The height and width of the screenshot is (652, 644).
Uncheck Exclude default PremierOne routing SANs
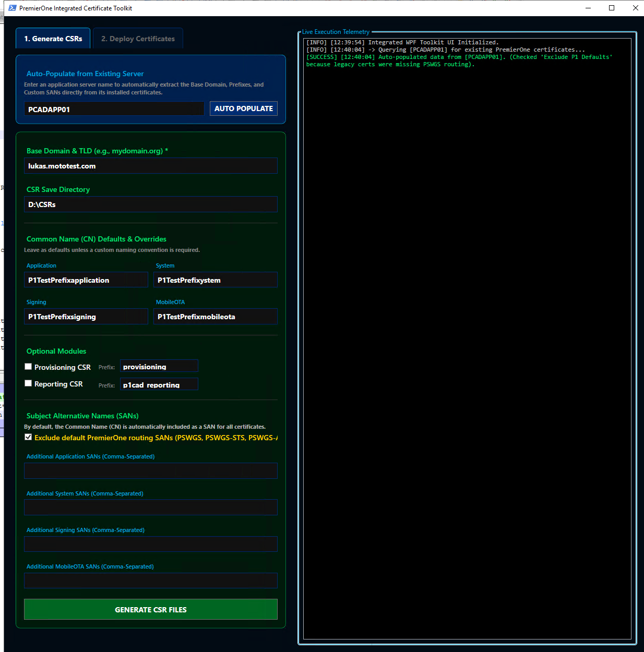pyautogui.click(x=28, y=437)
